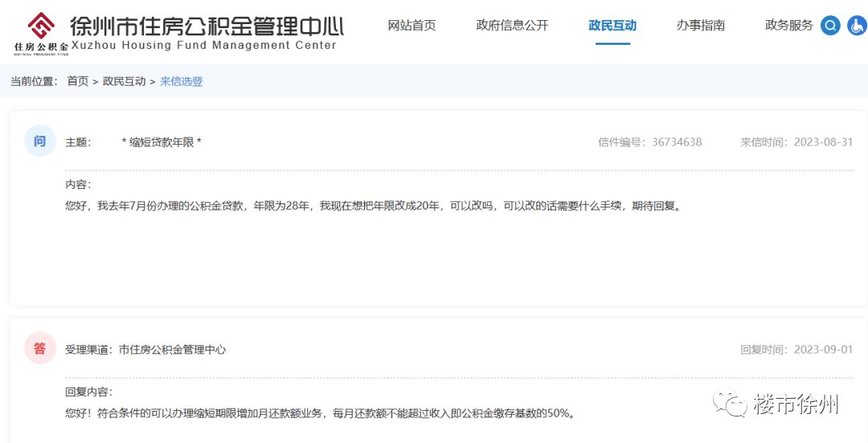Click the housing fund red logo
The width and height of the screenshot is (868, 443).
click(x=42, y=33)
